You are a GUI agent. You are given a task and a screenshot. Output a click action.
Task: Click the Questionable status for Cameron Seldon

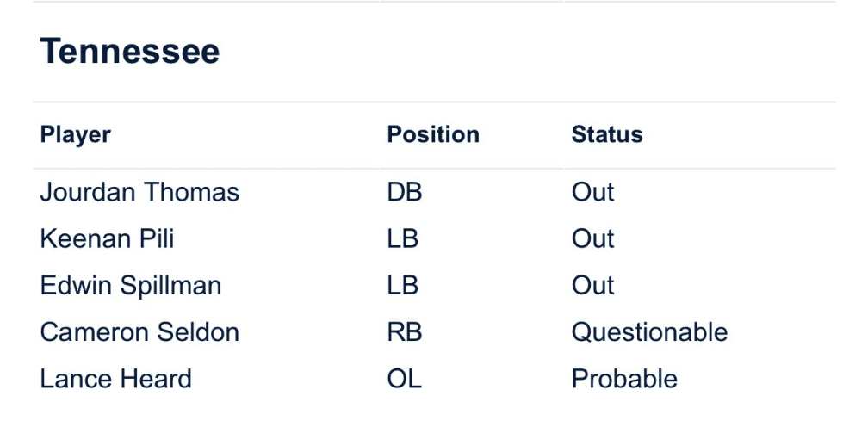pyautogui.click(x=649, y=332)
